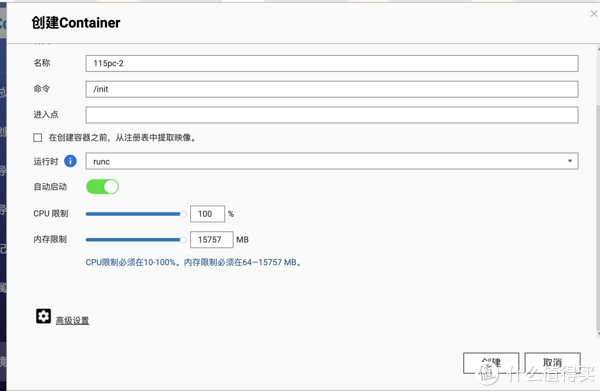Click the empty entrypoint field
The image size is (600, 391).
coord(332,115)
